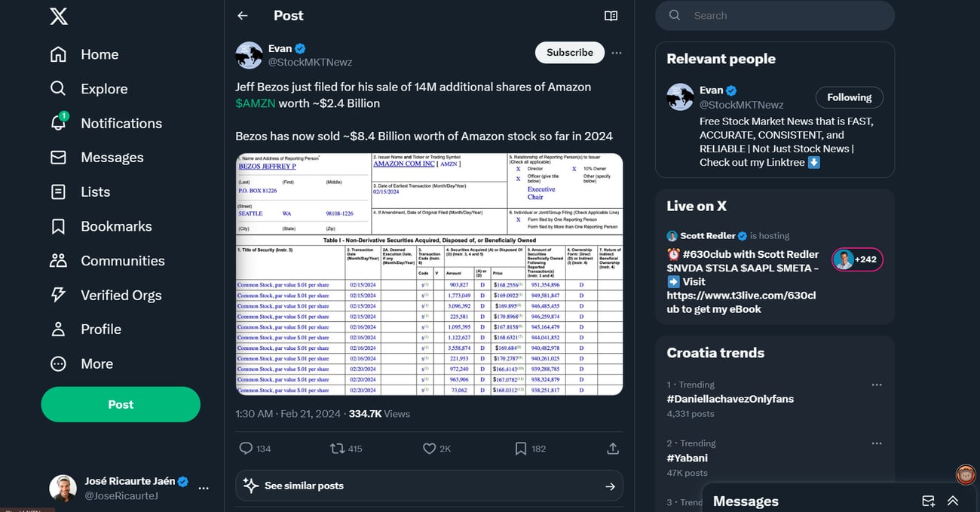The height and width of the screenshot is (512, 980).
Task: Share the post with share icon
Action: (x=613, y=449)
